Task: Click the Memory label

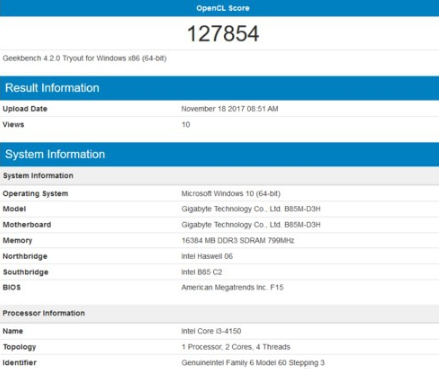Action: [x=17, y=241]
